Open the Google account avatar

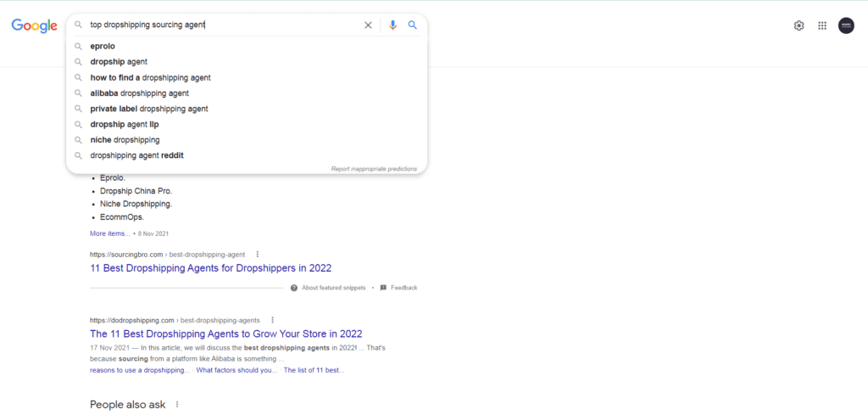click(x=846, y=25)
